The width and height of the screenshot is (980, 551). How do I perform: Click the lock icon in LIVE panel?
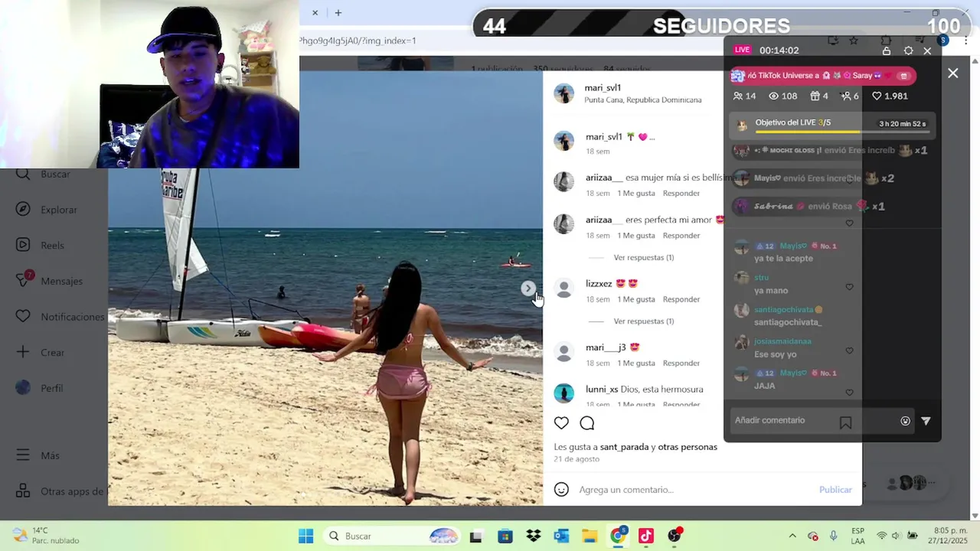887,51
